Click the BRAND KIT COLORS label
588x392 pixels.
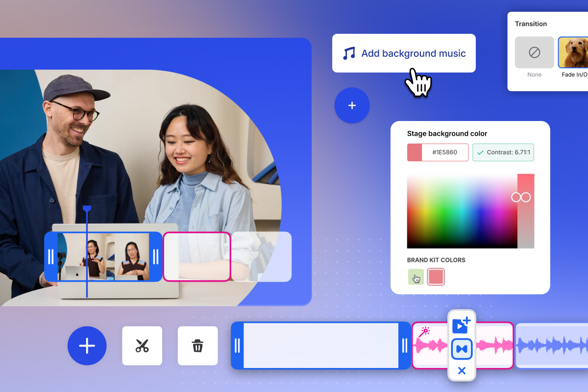coord(436,260)
